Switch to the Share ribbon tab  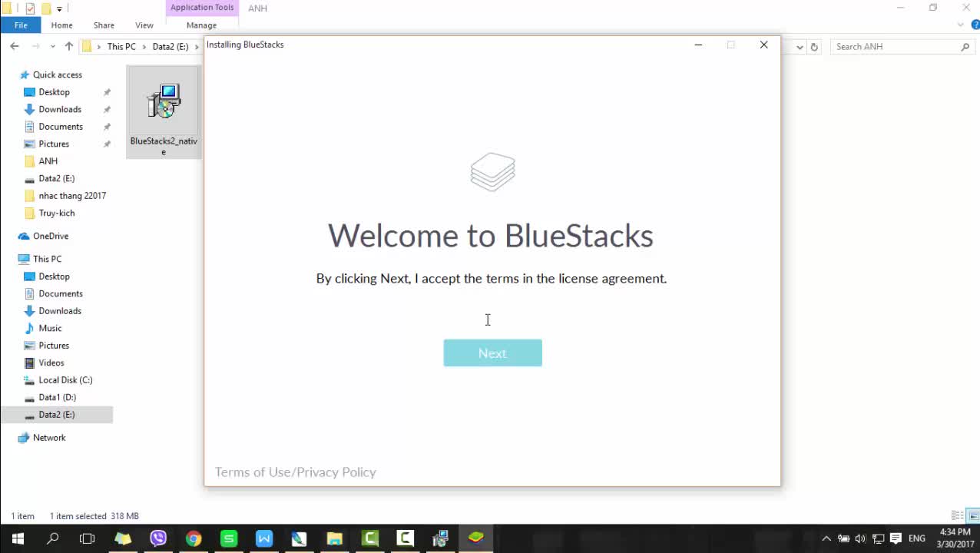[104, 25]
